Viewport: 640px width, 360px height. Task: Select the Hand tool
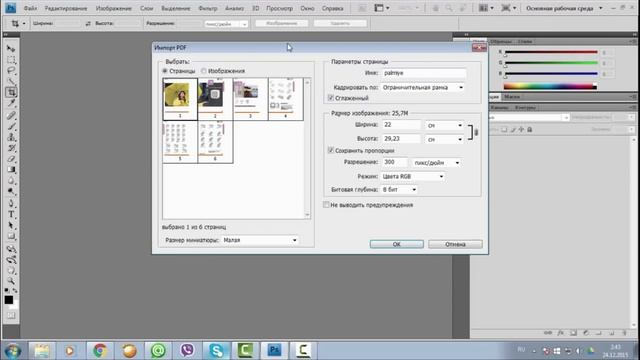coord(11,270)
